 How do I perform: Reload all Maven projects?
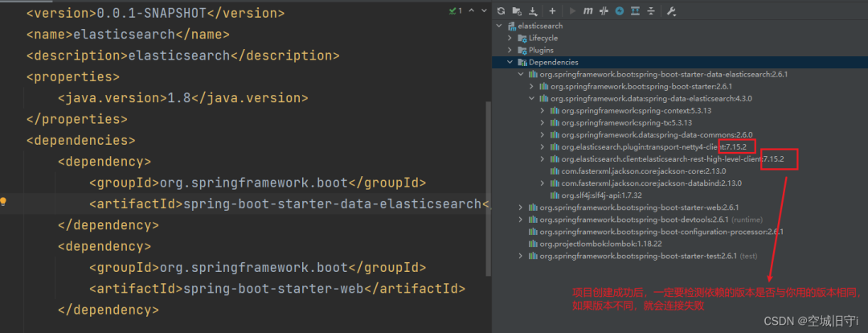(501, 11)
